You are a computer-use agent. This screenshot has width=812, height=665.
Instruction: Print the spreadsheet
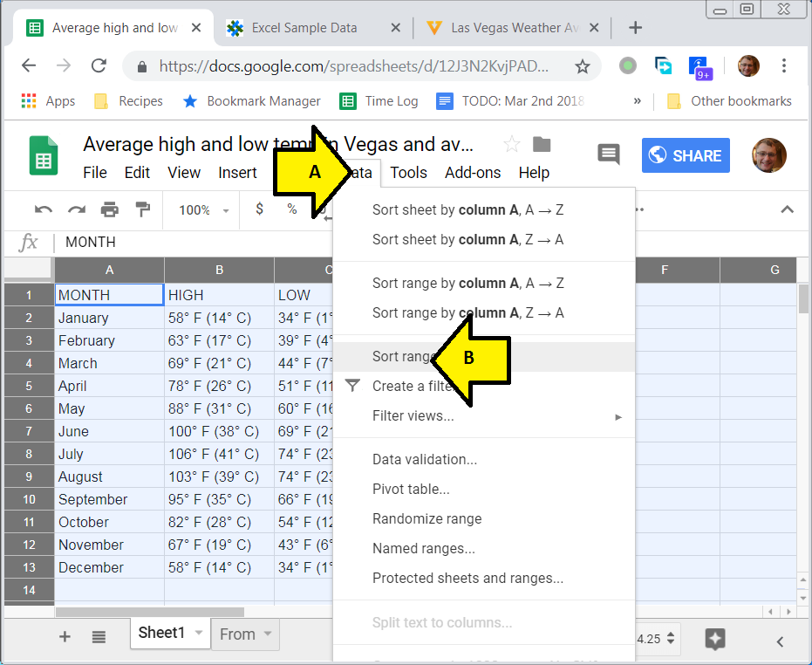click(109, 210)
